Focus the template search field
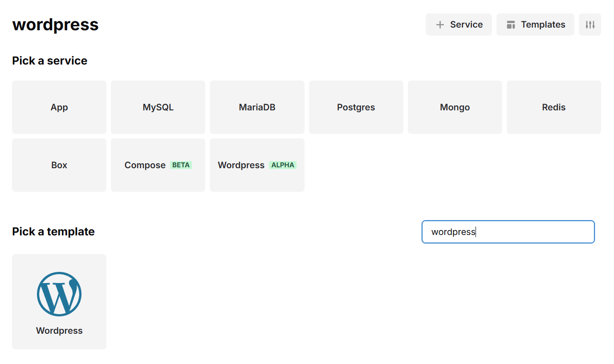 [508, 232]
